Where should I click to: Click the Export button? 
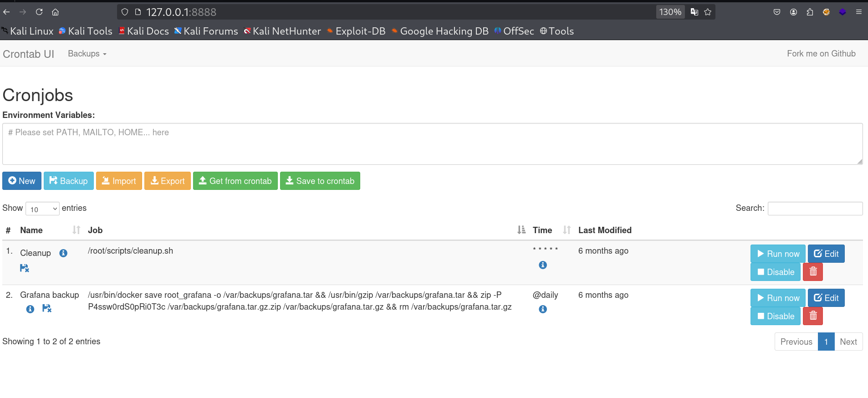[x=168, y=181]
